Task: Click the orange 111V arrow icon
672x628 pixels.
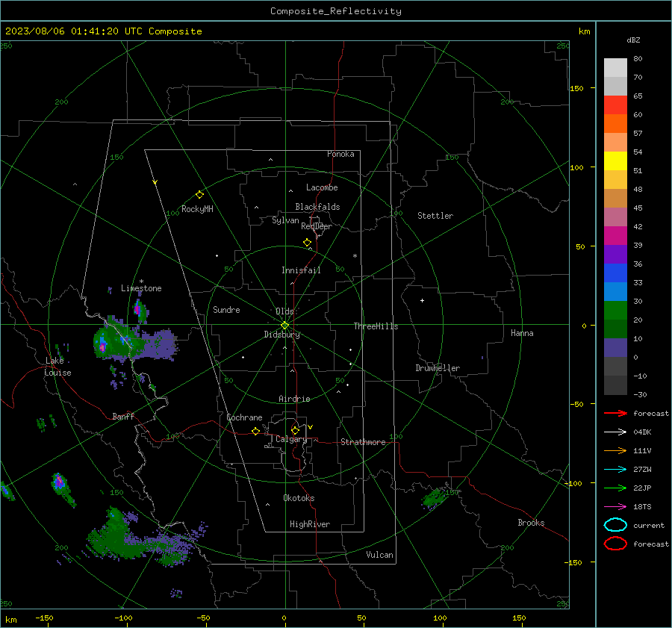Action: (615, 450)
